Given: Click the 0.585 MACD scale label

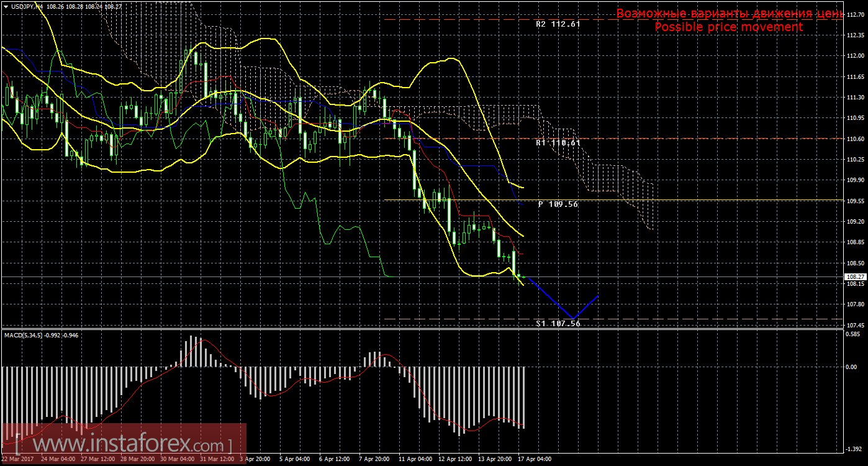Looking at the screenshot, I should 854,334.
